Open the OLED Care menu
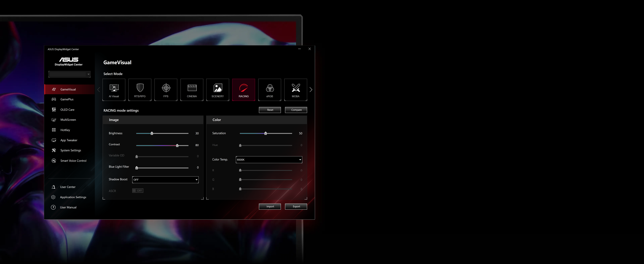Viewport: 644px width, 264px height. tap(67, 110)
